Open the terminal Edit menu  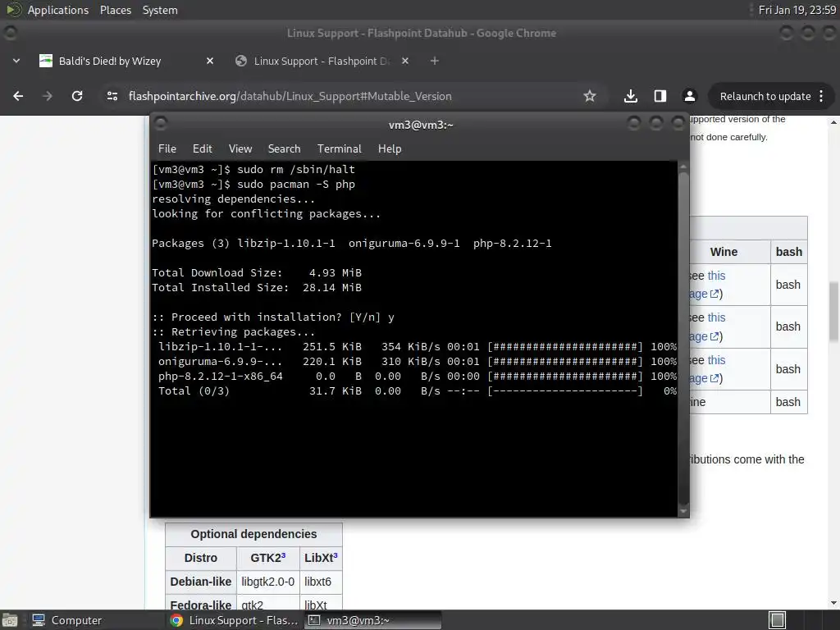(x=202, y=148)
